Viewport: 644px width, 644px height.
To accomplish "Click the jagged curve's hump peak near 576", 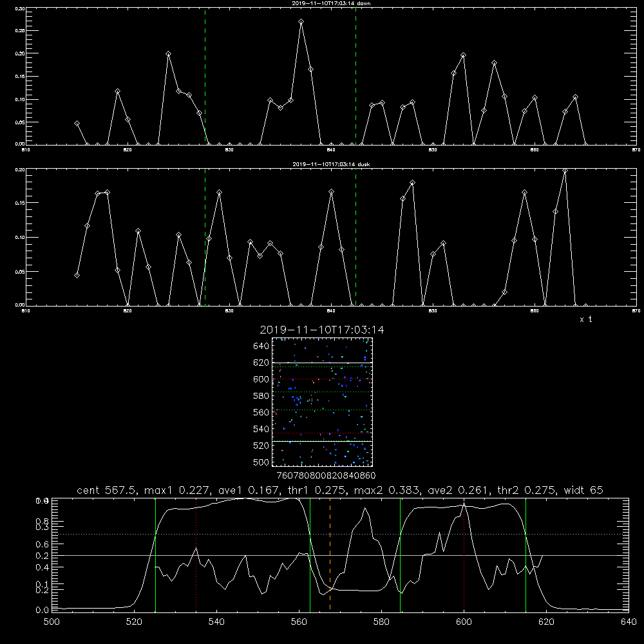I will pos(365,509).
